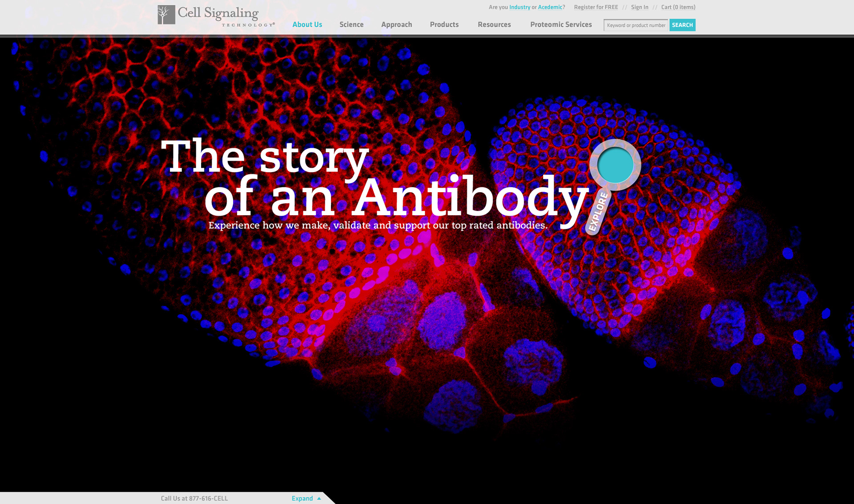Click the Cell Signaling Technology tree logo icon
Viewport: 854px width, 504px height.
pyautogui.click(x=166, y=15)
